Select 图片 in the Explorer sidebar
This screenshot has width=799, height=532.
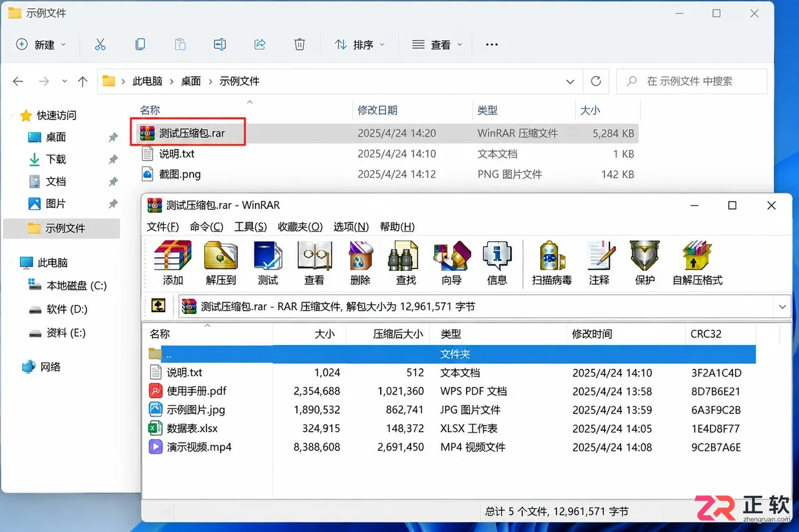click(56, 204)
